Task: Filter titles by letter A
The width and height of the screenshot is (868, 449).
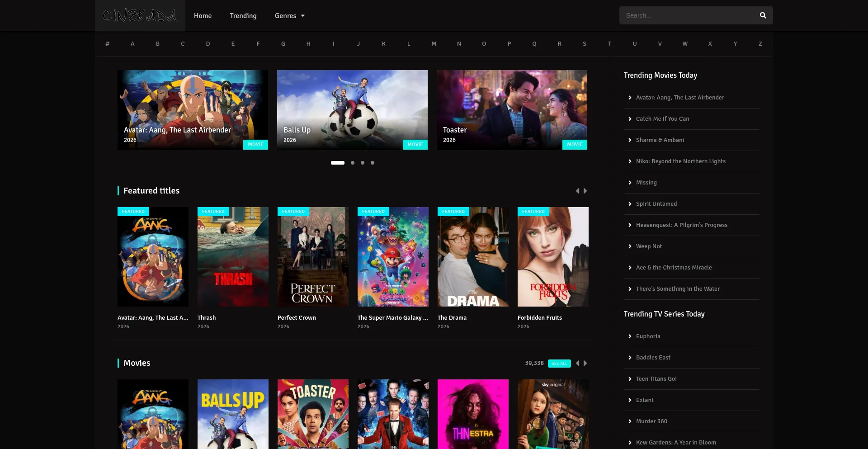Action: pos(132,44)
